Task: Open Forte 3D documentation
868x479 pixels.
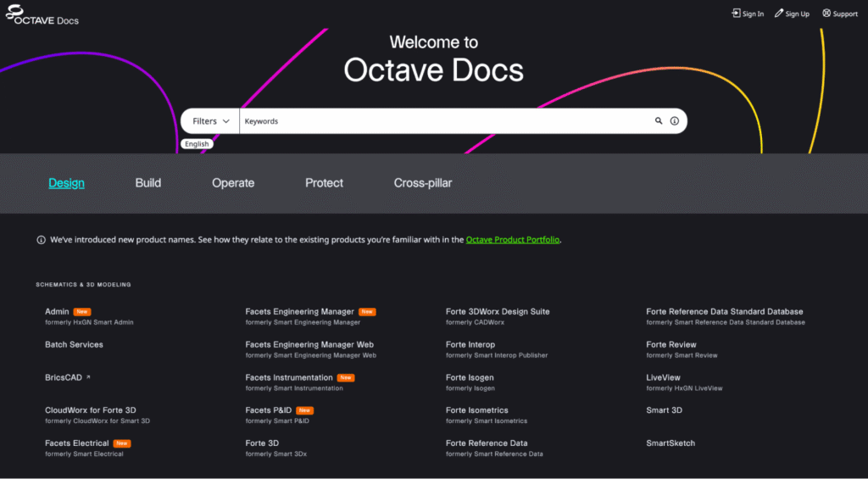Action: pyautogui.click(x=262, y=443)
